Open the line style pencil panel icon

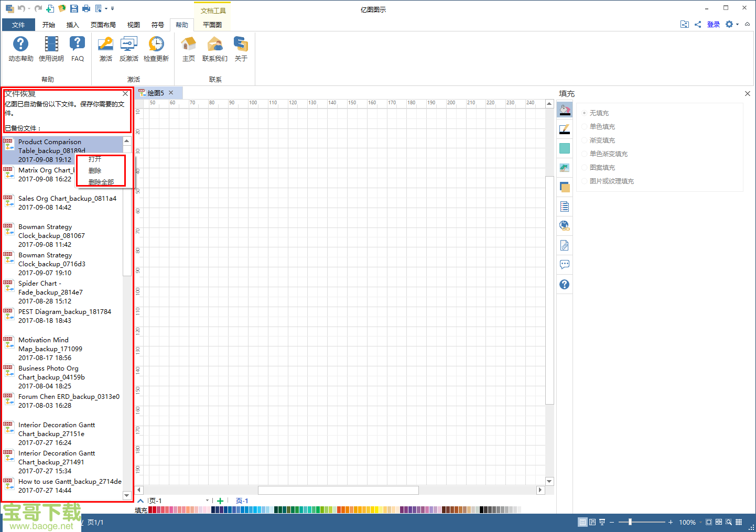point(565,129)
